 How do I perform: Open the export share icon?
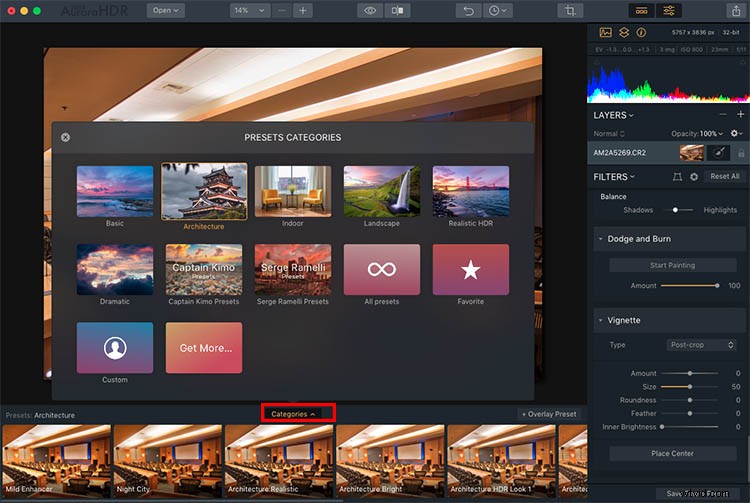tap(736, 11)
